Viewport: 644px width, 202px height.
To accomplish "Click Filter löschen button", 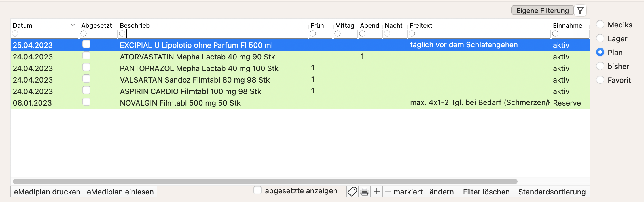I will [x=486, y=192].
